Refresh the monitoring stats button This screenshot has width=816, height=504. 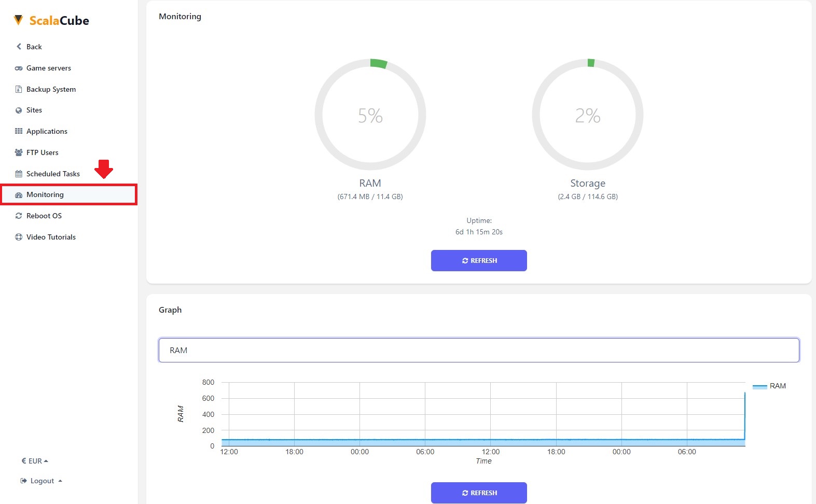[x=479, y=260]
